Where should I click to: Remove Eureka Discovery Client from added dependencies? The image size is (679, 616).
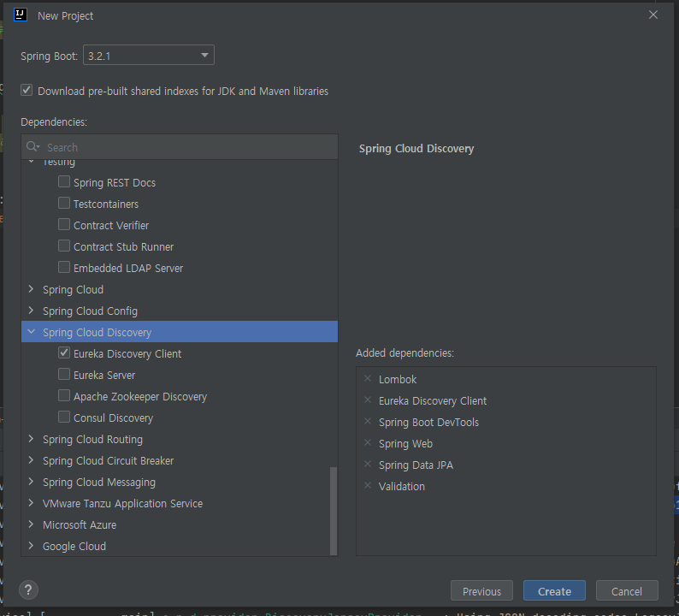(x=368, y=400)
